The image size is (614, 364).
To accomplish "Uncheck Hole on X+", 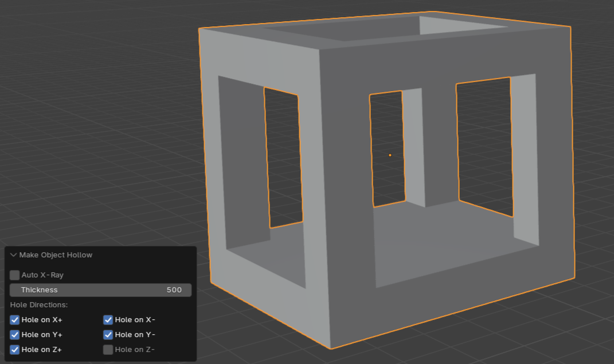I will 14,320.
